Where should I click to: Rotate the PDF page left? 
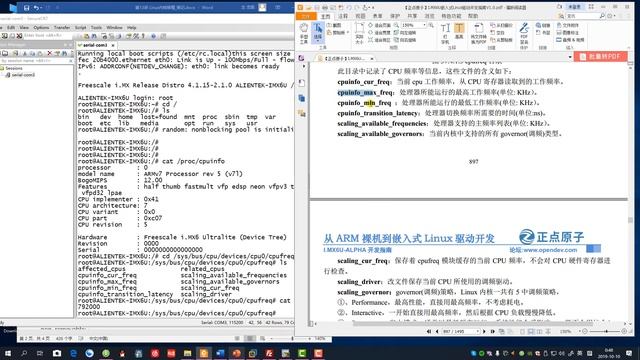405,33
